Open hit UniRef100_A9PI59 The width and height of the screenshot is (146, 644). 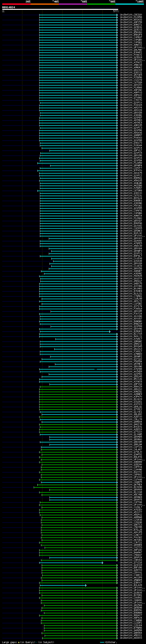point(131,22)
